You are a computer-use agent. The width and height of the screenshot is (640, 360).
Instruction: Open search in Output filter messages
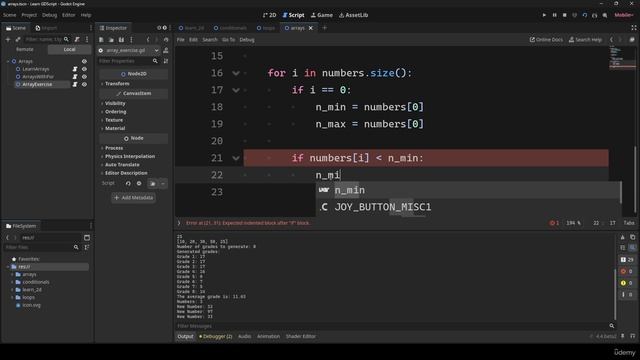click(611, 326)
